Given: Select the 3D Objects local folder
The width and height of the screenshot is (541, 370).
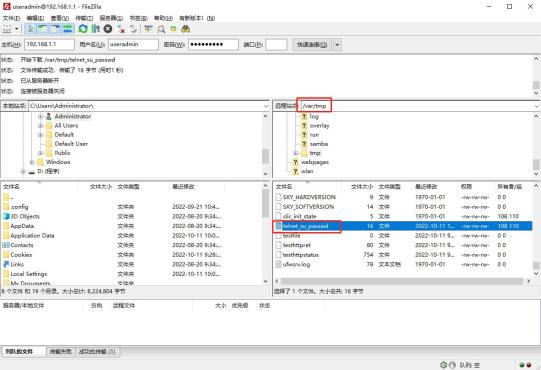Looking at the screenshot, I should pos(25,216).
